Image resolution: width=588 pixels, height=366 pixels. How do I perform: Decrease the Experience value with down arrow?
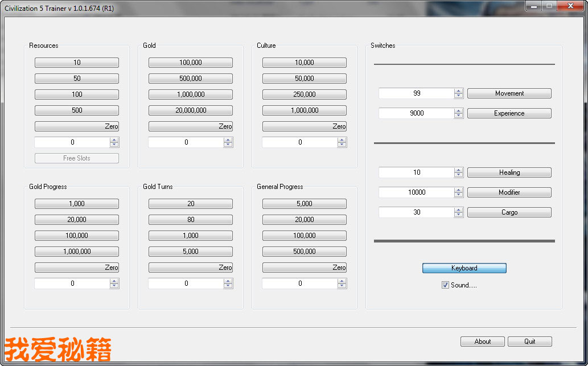[459, 116]
